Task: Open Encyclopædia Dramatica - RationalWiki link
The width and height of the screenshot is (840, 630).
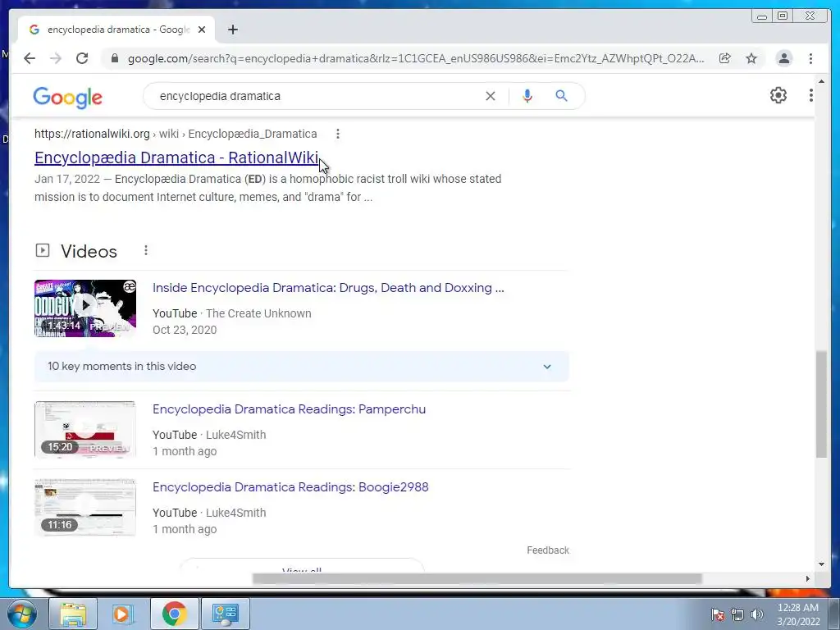Action: click(x=176, y=157)
